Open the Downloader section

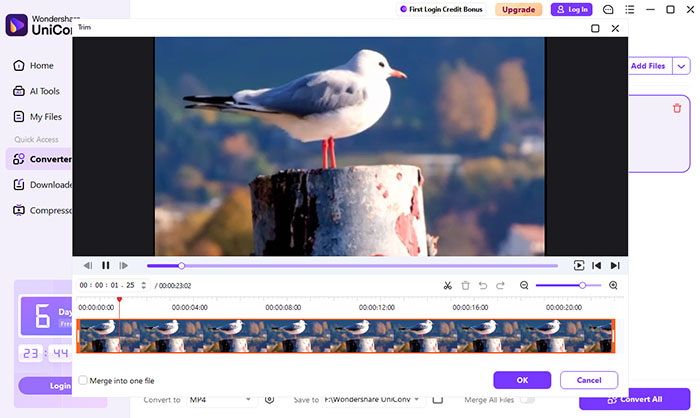pyautogui.click(x=42, y=184)
